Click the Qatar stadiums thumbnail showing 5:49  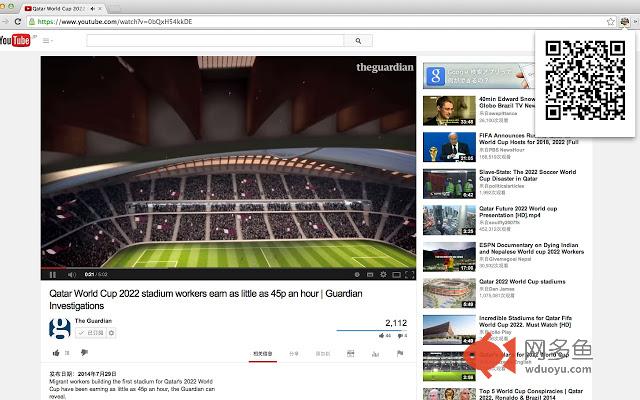(449, 293)
